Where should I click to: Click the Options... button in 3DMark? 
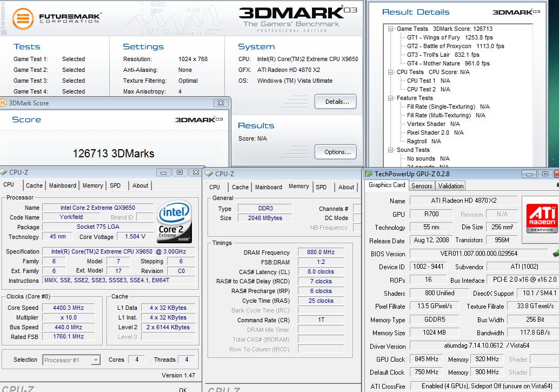click(336, 152)
